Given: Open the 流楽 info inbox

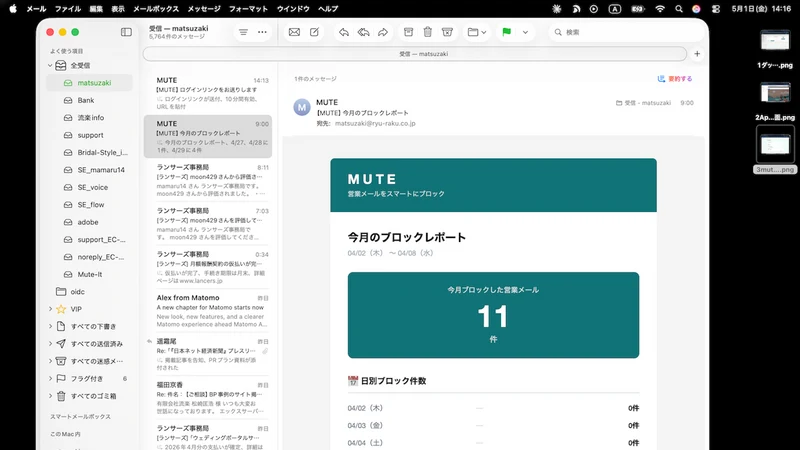Looking at the screenshot, I should tap(89, 117).
